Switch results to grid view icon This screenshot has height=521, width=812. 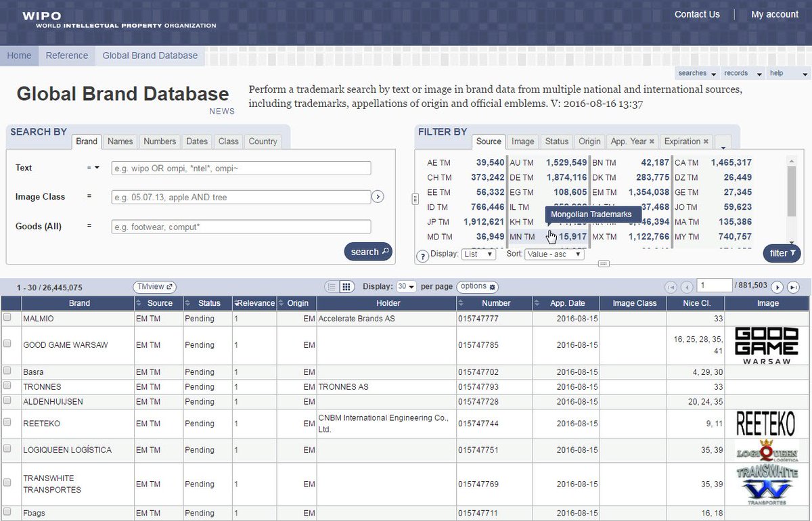click(346, 287)
